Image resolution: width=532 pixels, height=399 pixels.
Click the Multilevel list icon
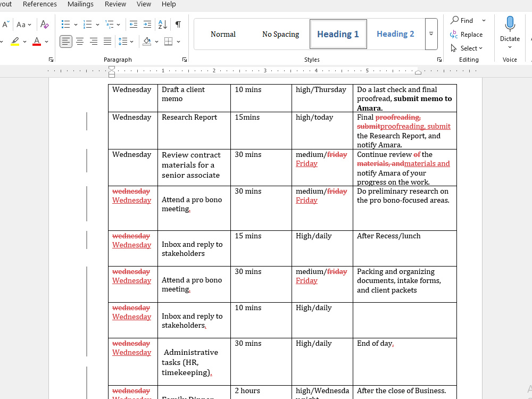click(109, 24)
